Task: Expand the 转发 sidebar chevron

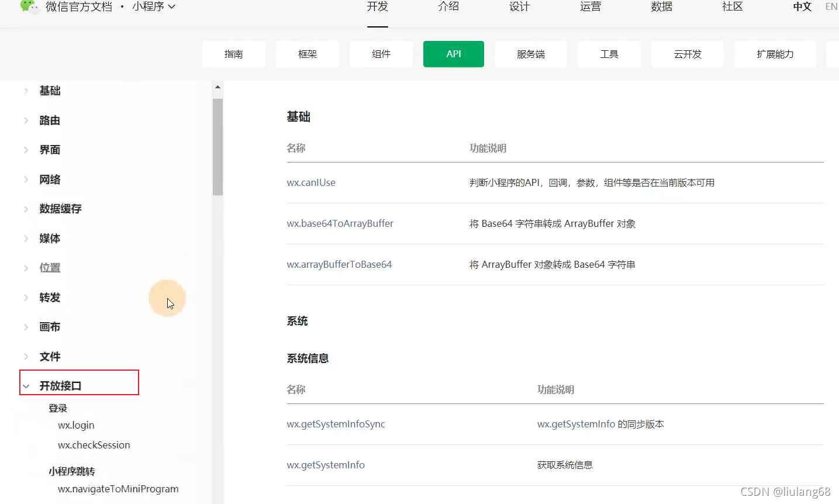Action: [26, 298]
